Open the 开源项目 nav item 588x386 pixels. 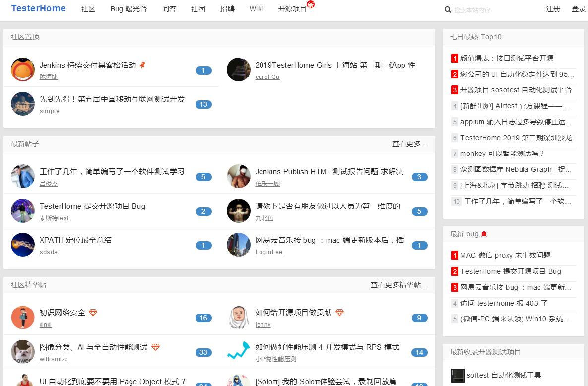coord(292,9)
